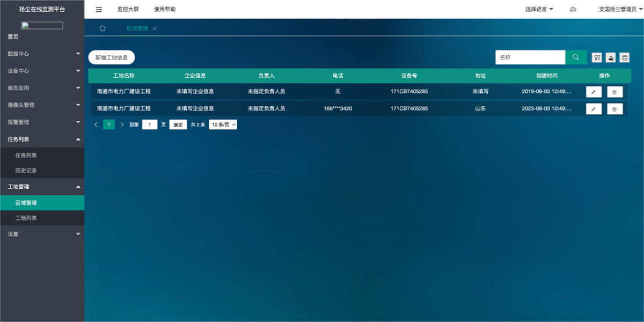Expand the 数据中心 sidebar menu

(42, 54)
